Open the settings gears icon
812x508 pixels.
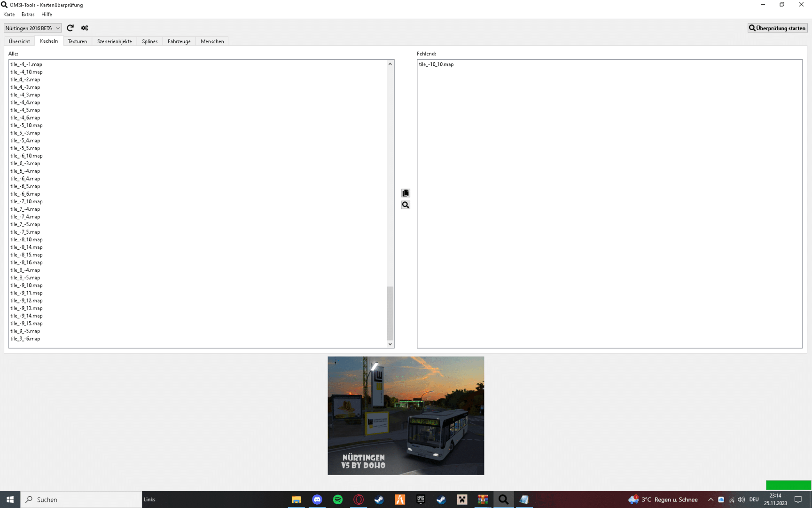(x=85, y=28)
